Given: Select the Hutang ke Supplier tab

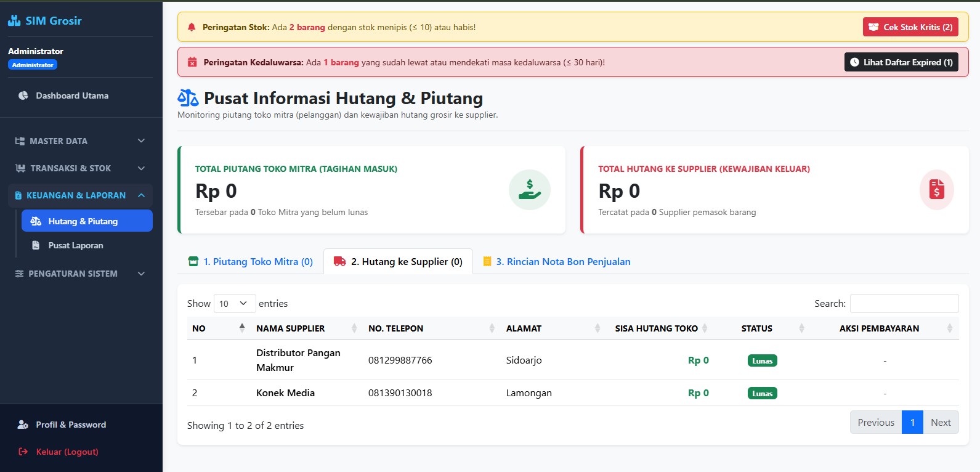Looking at the screenshot, I should point(399,261).
